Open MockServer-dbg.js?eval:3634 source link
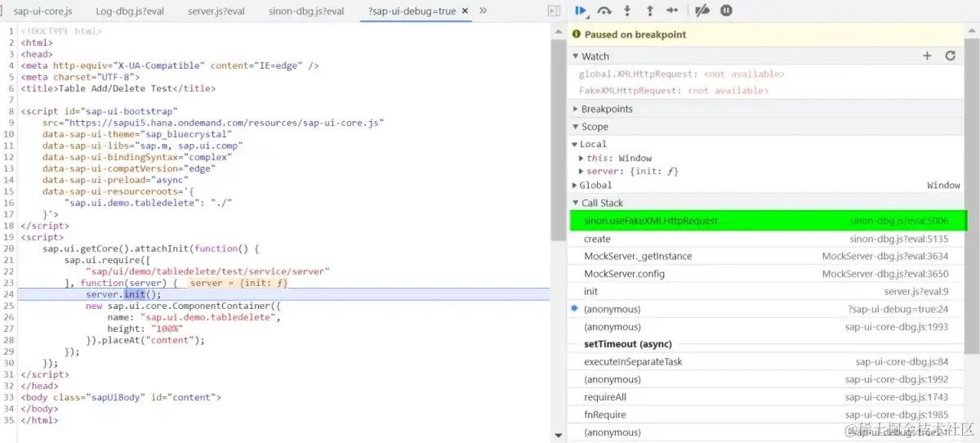The image size is (980, 443). 885,257
